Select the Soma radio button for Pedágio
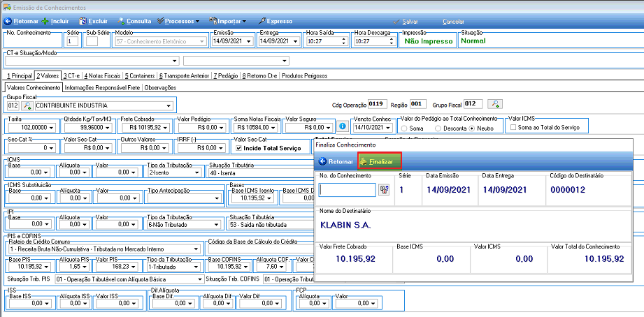Viewport: 644px width, 317px height. [x=405, y=128]
